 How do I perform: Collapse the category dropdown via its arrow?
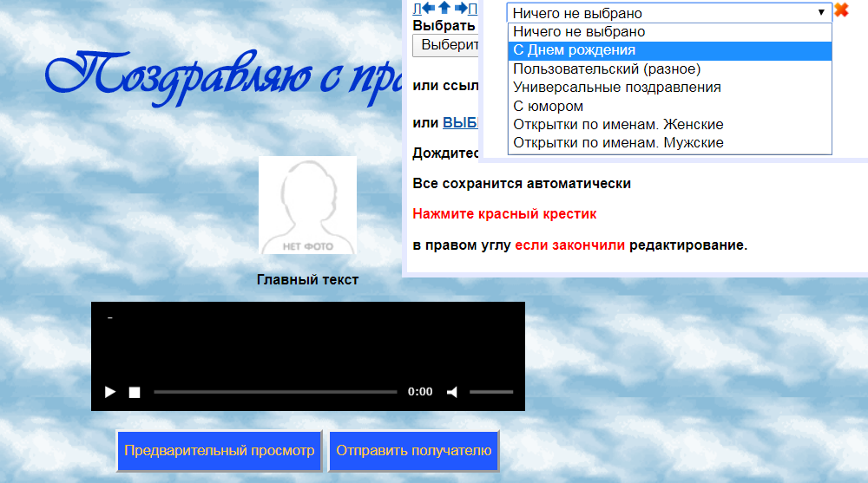pos(820,13)
